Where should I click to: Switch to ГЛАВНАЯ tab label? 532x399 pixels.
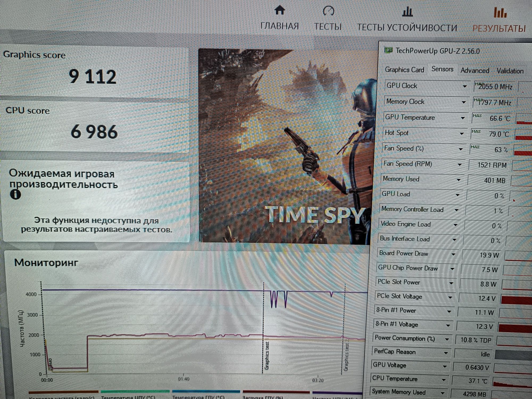(280, 26)
